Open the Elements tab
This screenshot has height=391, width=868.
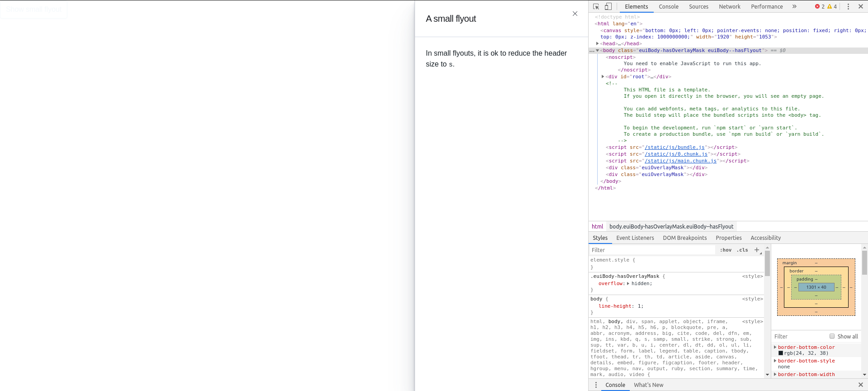click(636, 6)
